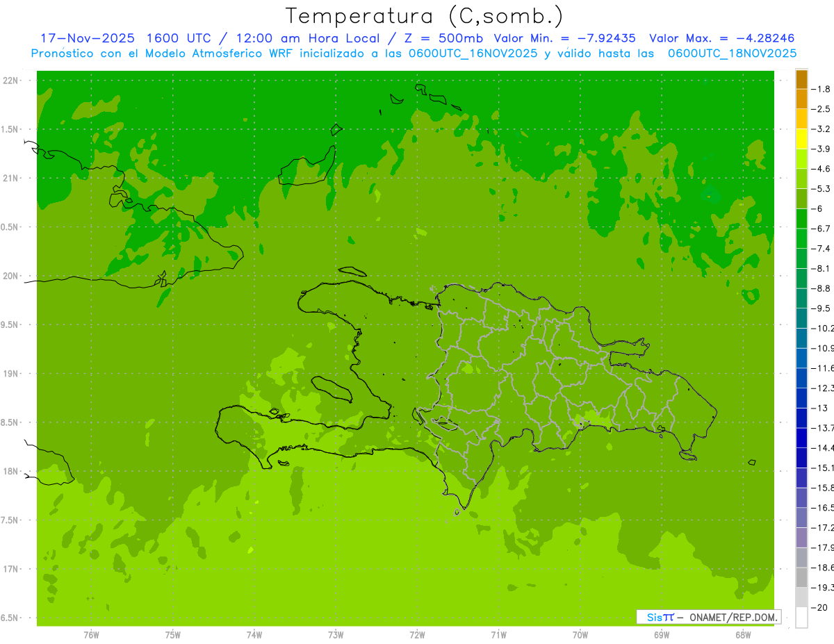Click the 'ONAMET/REP.DOM.' credit label

[733, 617]
